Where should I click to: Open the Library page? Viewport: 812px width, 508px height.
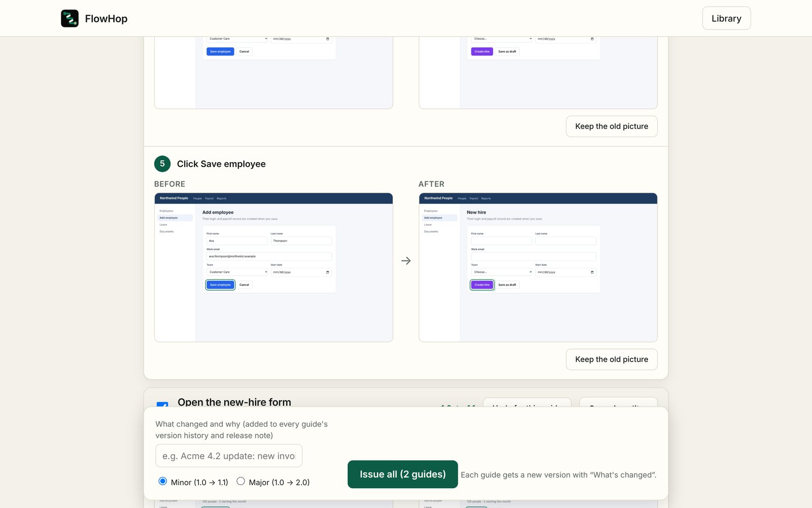[x=726, y=18]
